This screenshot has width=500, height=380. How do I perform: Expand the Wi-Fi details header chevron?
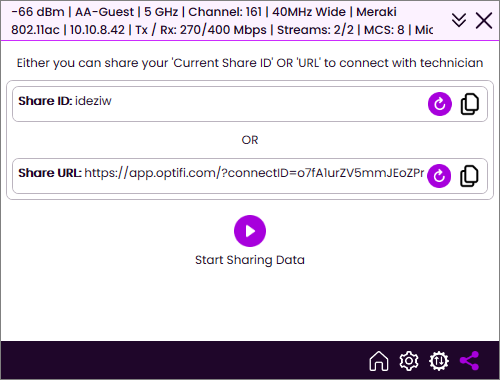click(459, 20)
